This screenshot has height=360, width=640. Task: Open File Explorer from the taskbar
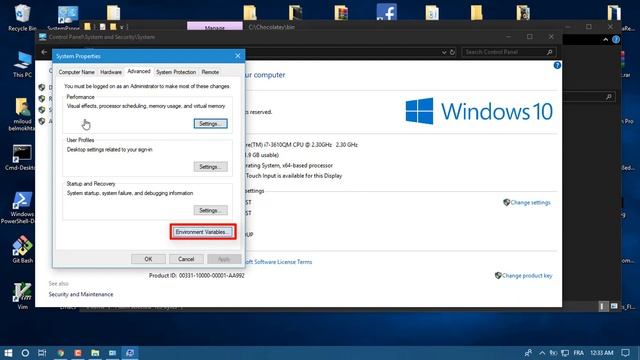95,353
